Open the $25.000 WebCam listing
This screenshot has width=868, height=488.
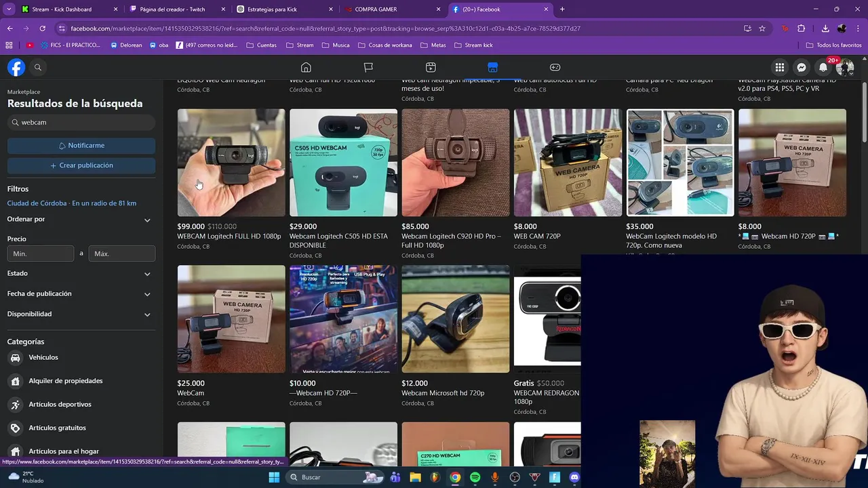pos(231,335)
